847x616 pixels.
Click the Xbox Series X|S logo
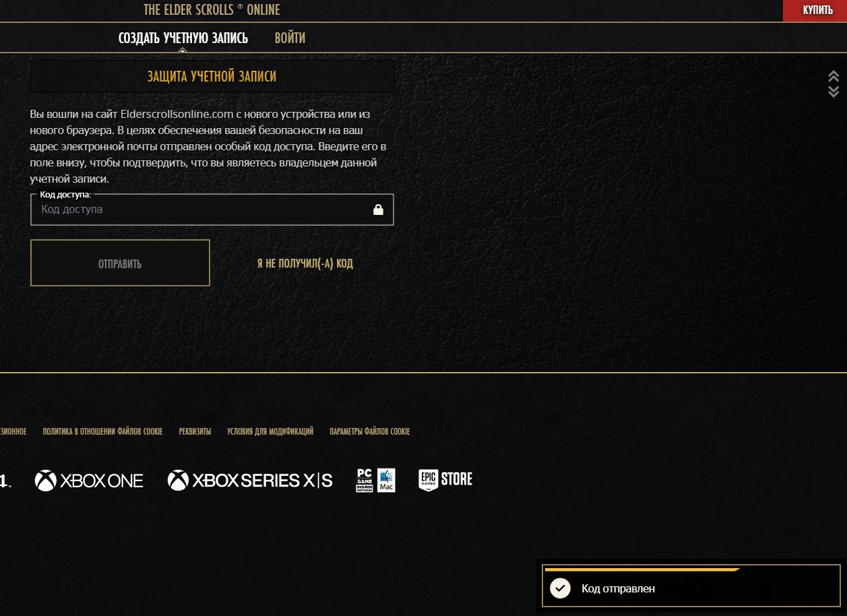pyautogui.click(x=250, y=481)
